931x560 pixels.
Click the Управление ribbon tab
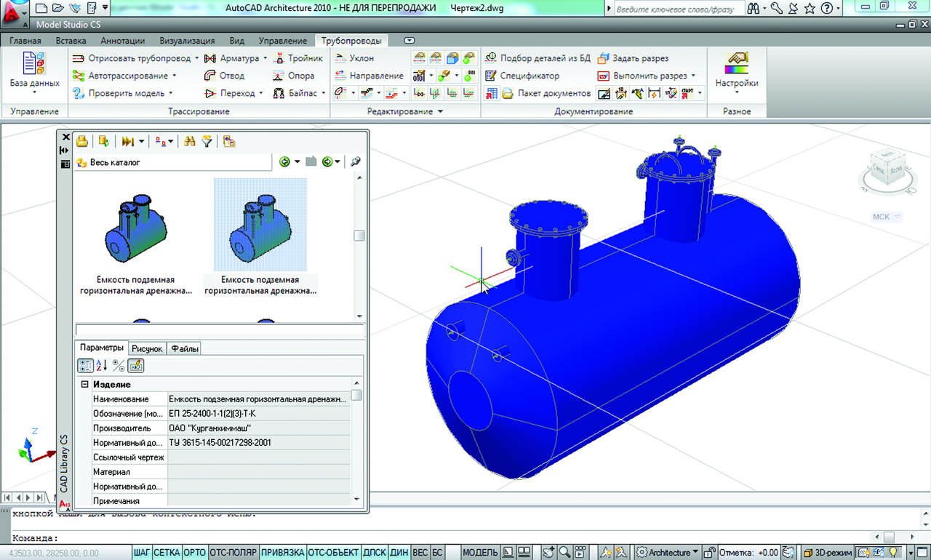283,41
